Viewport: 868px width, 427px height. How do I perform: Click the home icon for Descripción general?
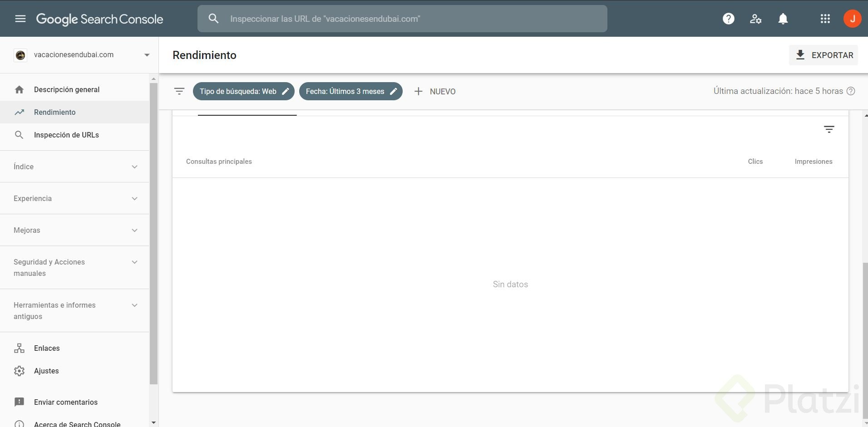(19, 89)
